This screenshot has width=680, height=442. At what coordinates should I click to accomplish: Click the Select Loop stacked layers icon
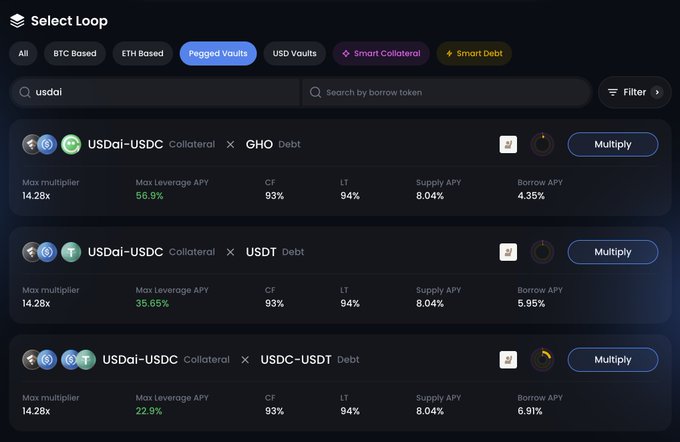tap(17, 20)
